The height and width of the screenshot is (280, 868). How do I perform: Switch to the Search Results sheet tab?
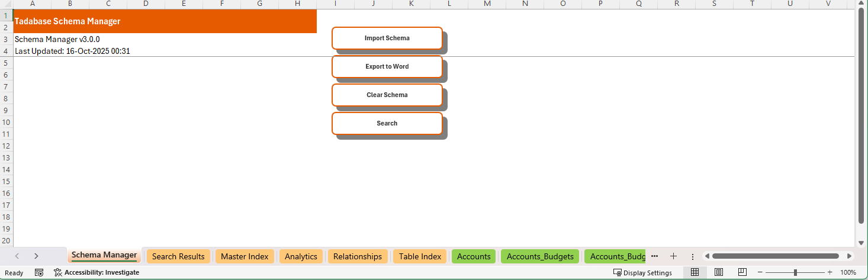coord(178,256)
